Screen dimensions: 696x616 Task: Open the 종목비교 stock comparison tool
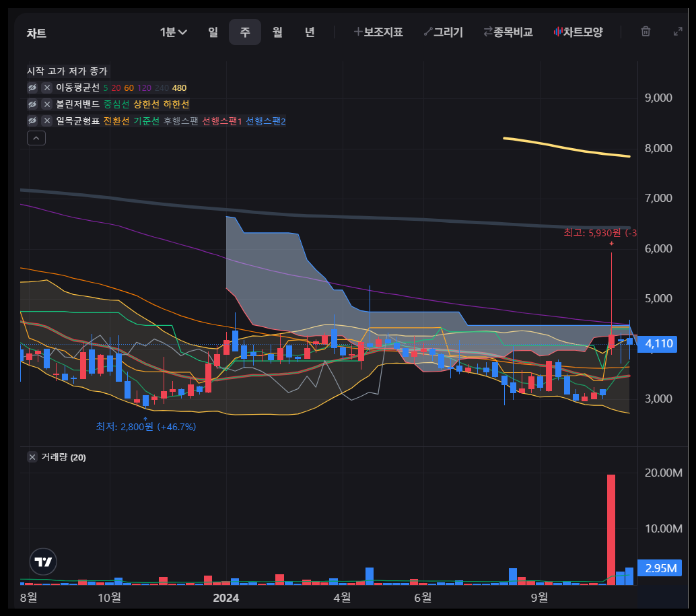pyautogui.click(x=508, y=31)
